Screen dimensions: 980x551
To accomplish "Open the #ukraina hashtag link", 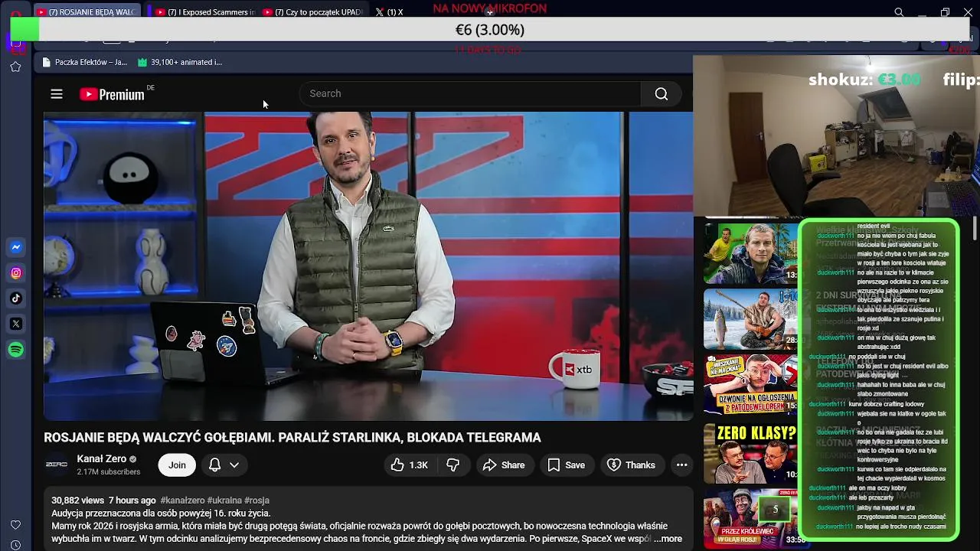I will click(x=224, y=500).
